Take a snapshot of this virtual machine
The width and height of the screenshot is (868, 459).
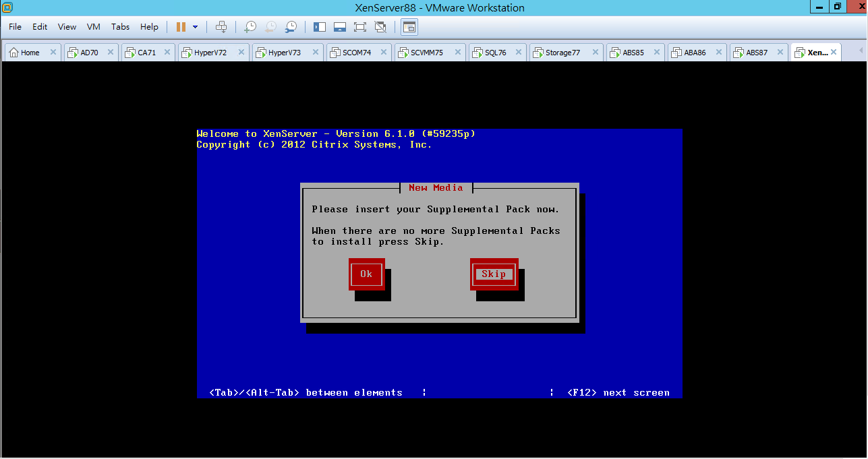coord(250,27)
